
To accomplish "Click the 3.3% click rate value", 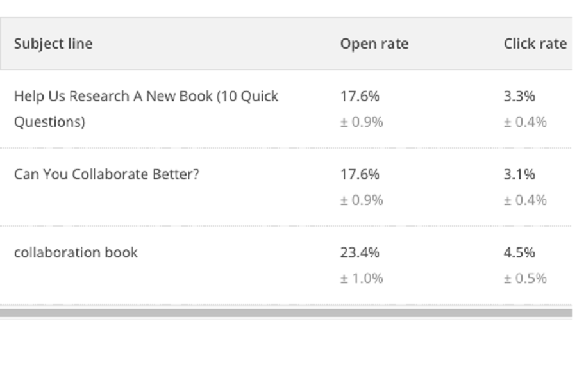I will tap(519, 96).
